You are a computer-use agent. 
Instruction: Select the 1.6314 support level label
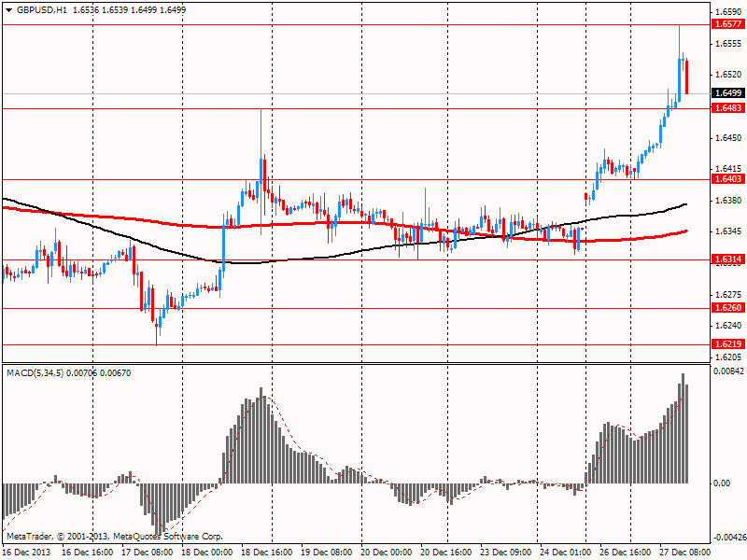(x=728, y=259)
